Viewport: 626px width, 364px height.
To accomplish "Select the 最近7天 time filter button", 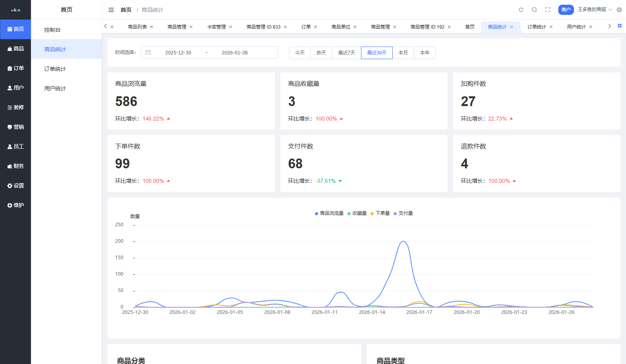I will tap(346, 53).
